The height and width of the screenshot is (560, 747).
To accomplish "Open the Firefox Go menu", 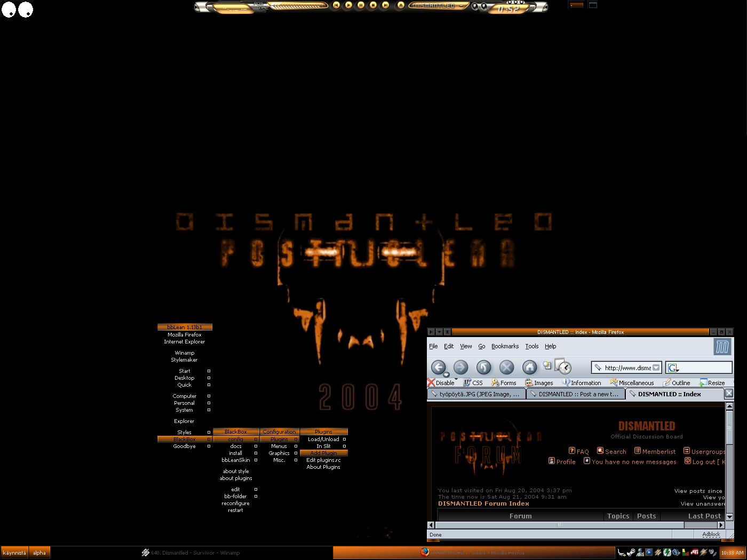I will point(482,346).
